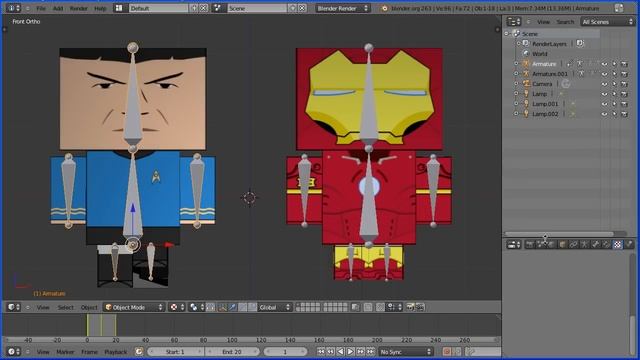Click the screen layout browse icon

click(119, 8)
